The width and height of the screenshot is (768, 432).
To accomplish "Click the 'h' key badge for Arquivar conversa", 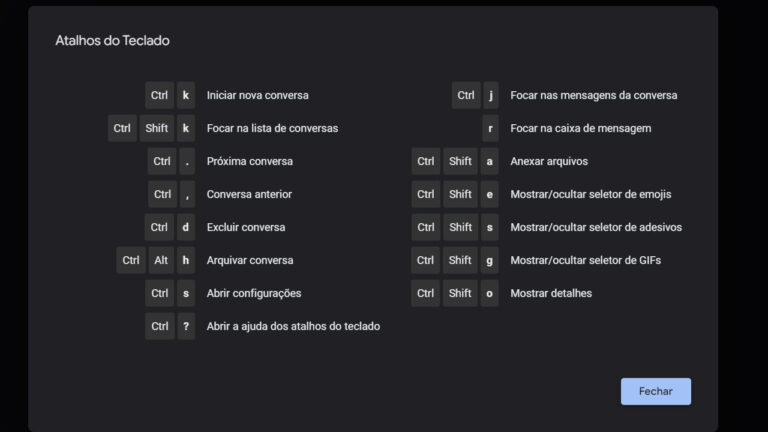I will 186,260.
